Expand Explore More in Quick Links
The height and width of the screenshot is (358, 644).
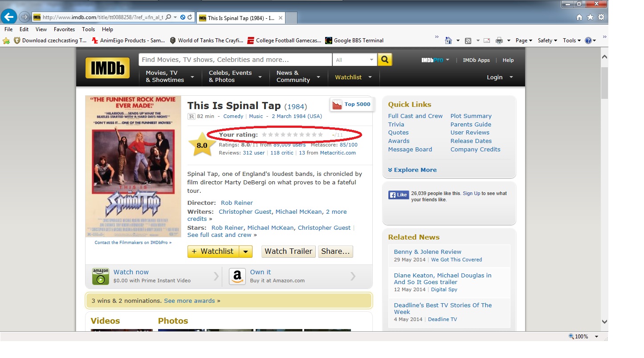tap(412, 170)
